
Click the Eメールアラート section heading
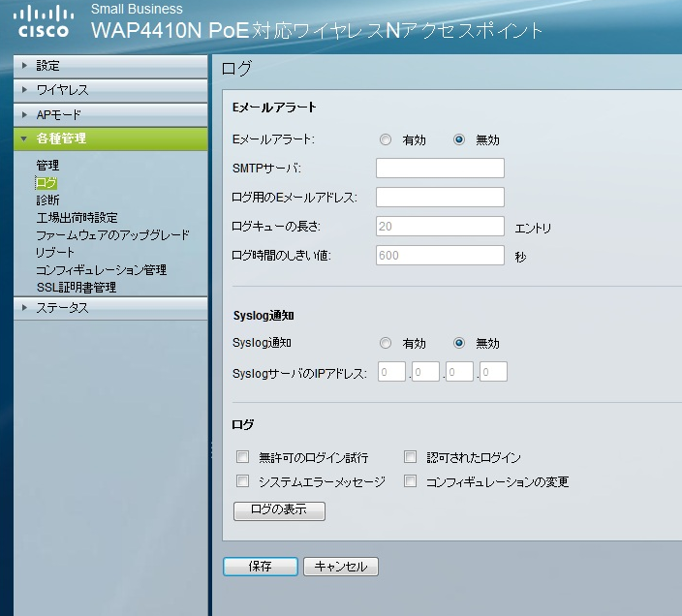274,108
